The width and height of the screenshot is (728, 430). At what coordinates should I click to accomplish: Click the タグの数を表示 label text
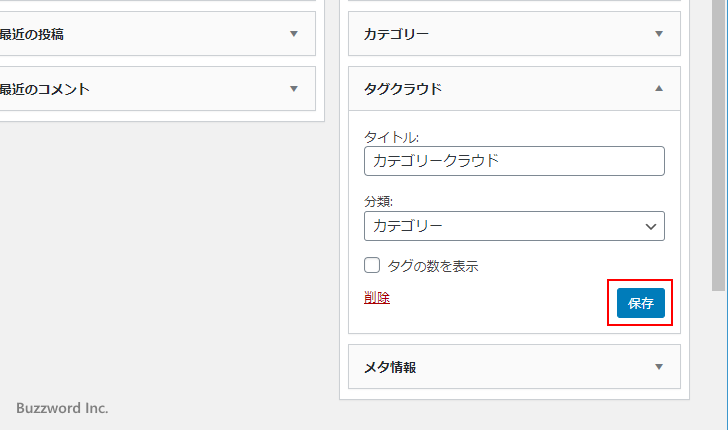coord(432,266)
